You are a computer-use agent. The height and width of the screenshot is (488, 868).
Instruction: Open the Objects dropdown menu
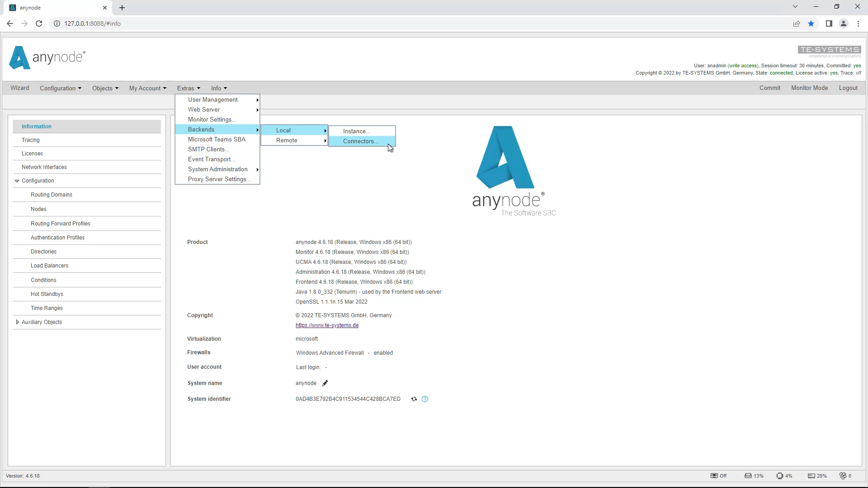(105, 88)
